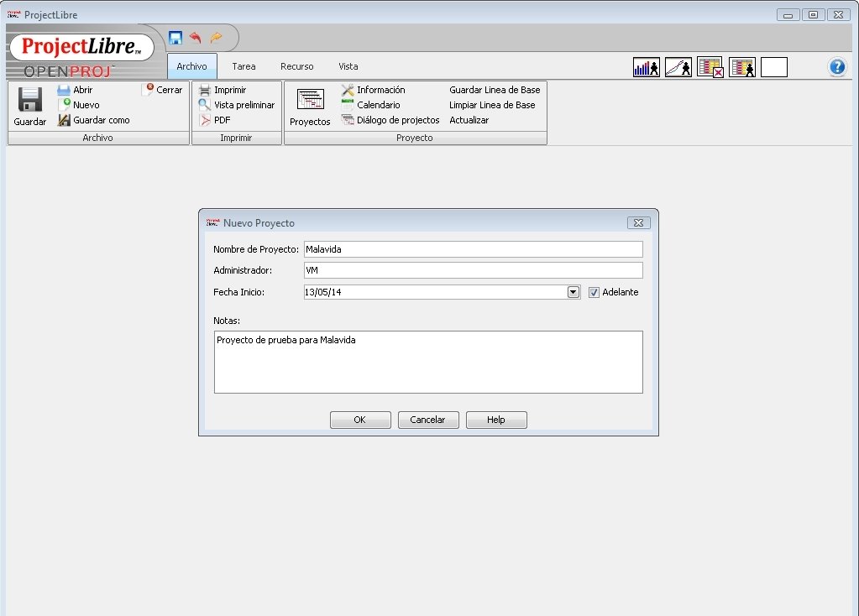Click Actualizar in Proyecto group

pyautogui.click(x=469, y=120)
